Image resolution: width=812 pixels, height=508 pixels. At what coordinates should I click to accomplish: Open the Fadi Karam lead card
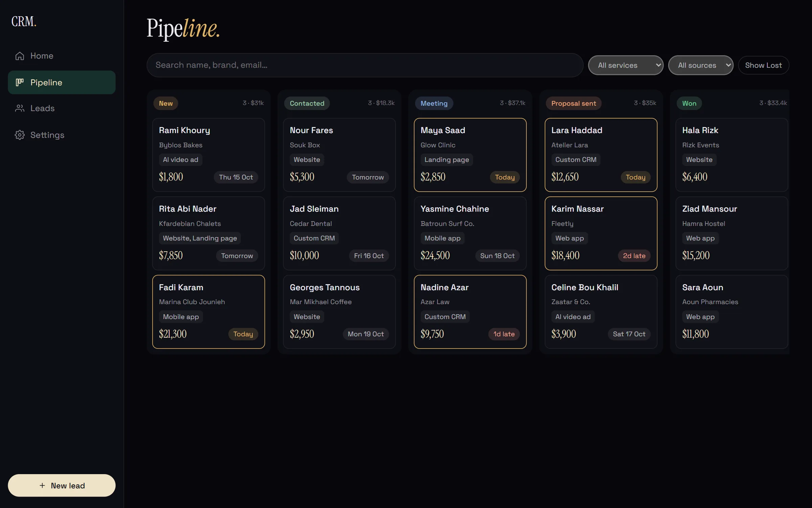tap(208, 312)
